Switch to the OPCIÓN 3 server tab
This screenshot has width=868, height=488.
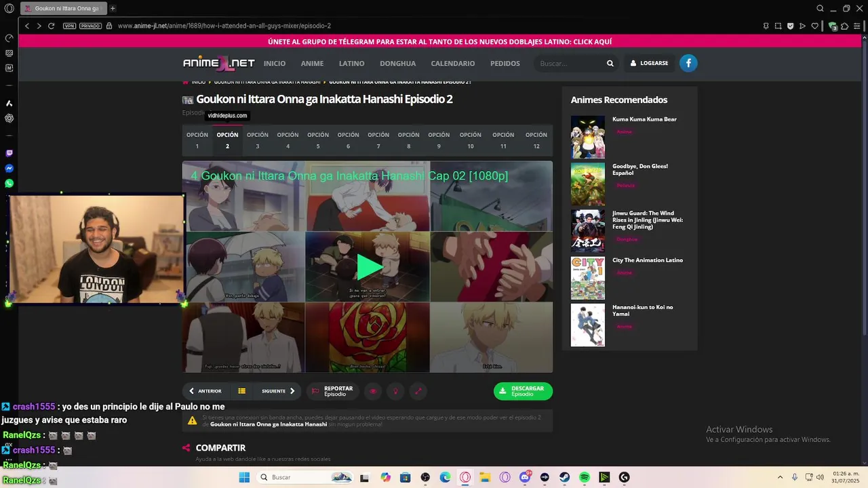pyautogui.click(x=257, y=140)
